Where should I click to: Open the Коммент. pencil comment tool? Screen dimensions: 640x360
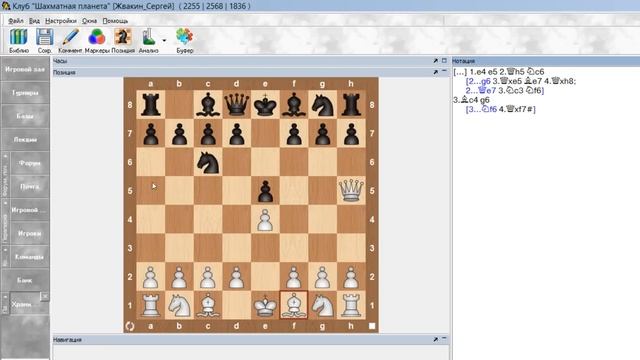pos(70,40)
